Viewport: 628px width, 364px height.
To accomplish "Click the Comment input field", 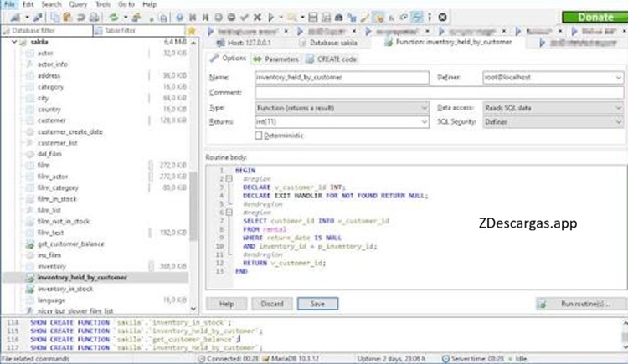I will click(439, 93).
